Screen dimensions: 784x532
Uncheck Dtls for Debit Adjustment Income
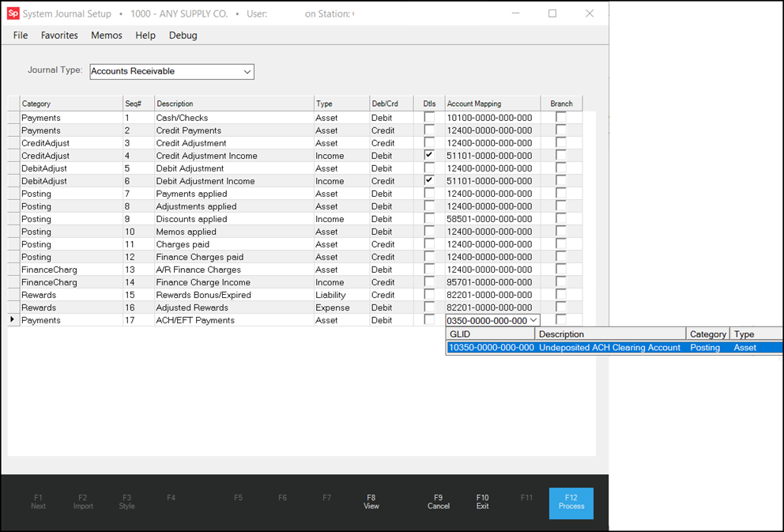(429, 181)
